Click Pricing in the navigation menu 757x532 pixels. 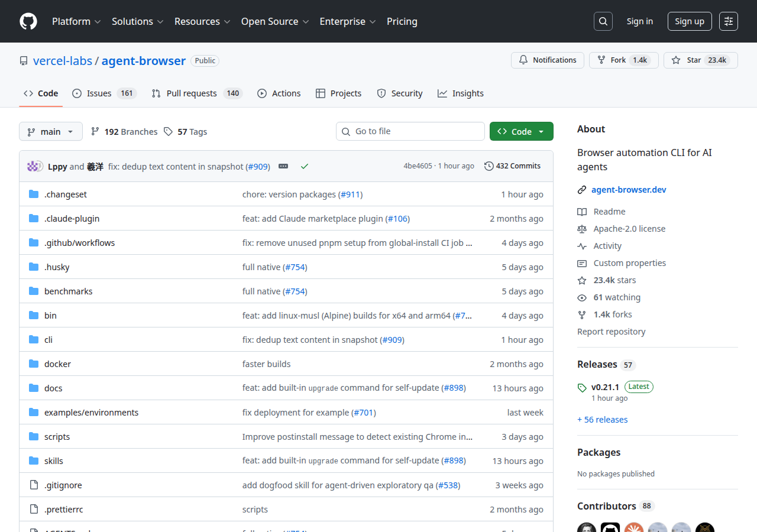(x=402, y=21)
